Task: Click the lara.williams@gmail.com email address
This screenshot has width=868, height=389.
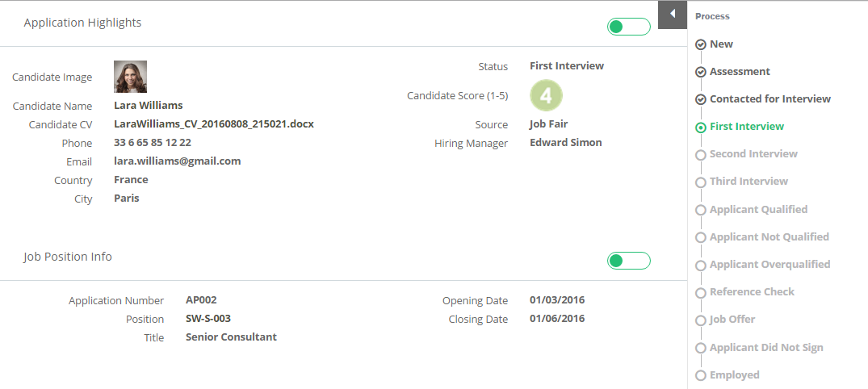Action: pyautogui.click(x=177, y=161)
